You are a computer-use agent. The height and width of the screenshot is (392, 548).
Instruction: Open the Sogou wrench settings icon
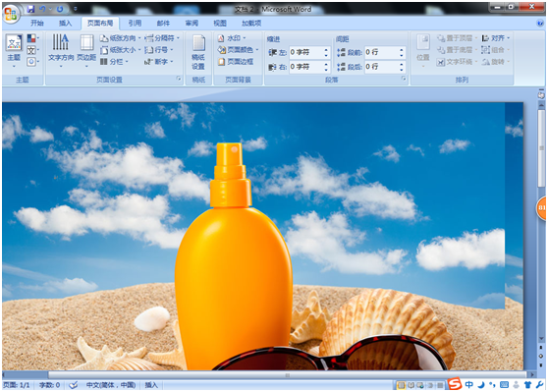pyautogui.click(x=539, y=385)
